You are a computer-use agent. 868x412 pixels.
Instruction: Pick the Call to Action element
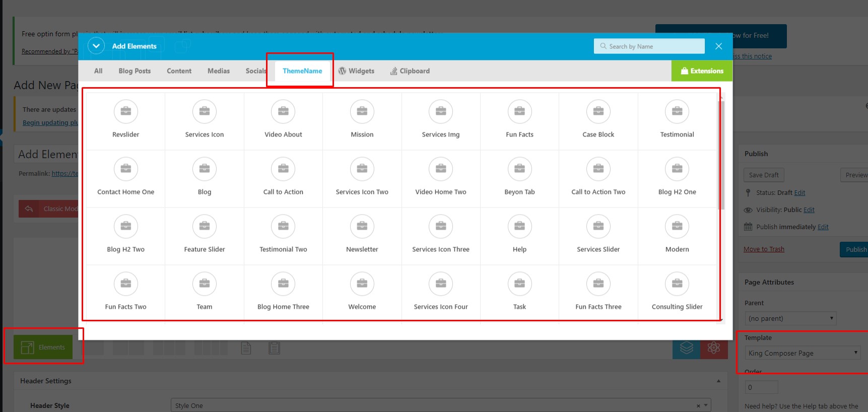pyautogui.click(x=283, y=178)
